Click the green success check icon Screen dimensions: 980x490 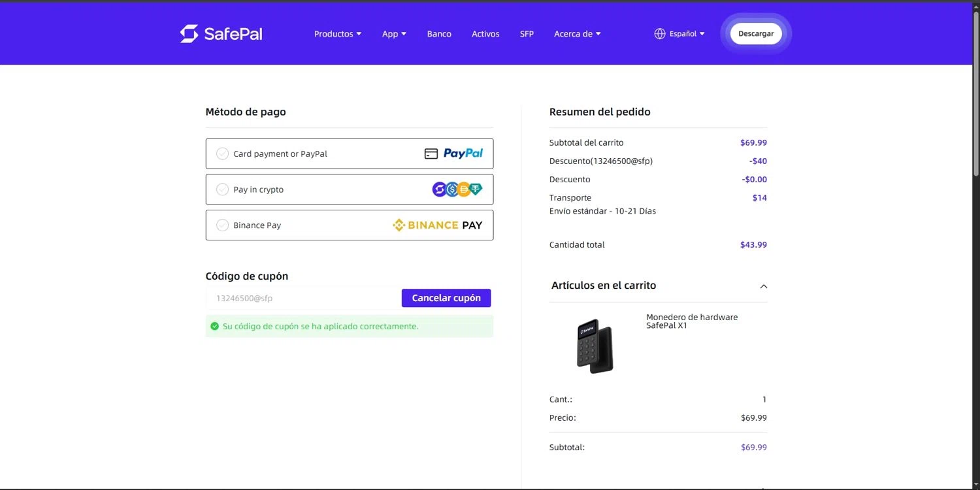[214, 326]
